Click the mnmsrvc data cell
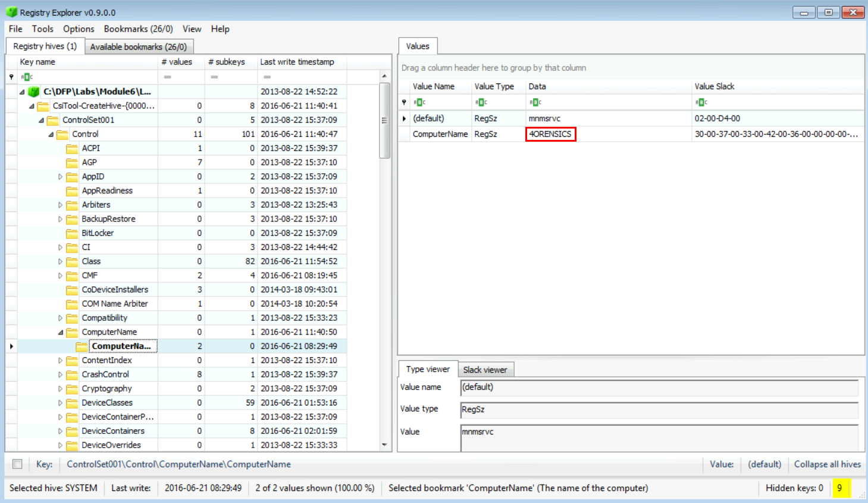 pyautogui.click(x=609, y=118)
